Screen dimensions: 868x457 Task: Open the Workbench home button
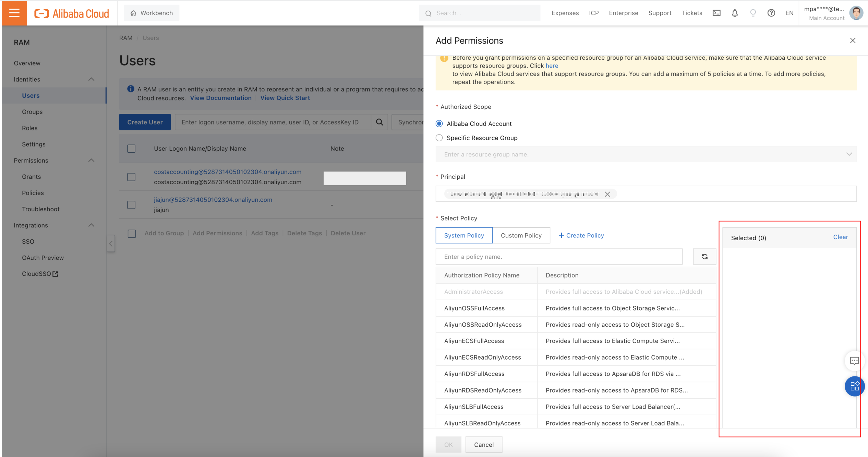[152, 13]
